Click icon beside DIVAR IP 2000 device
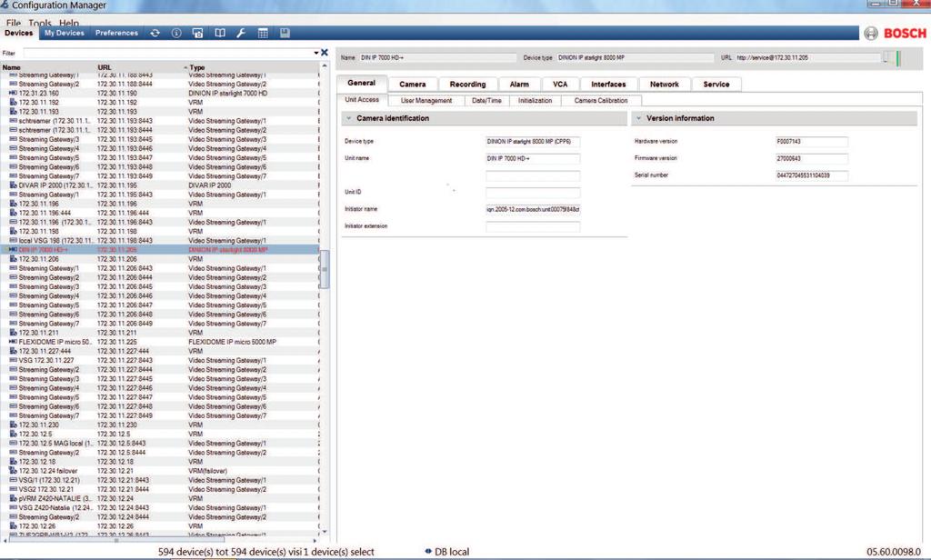 click(13, 185)
